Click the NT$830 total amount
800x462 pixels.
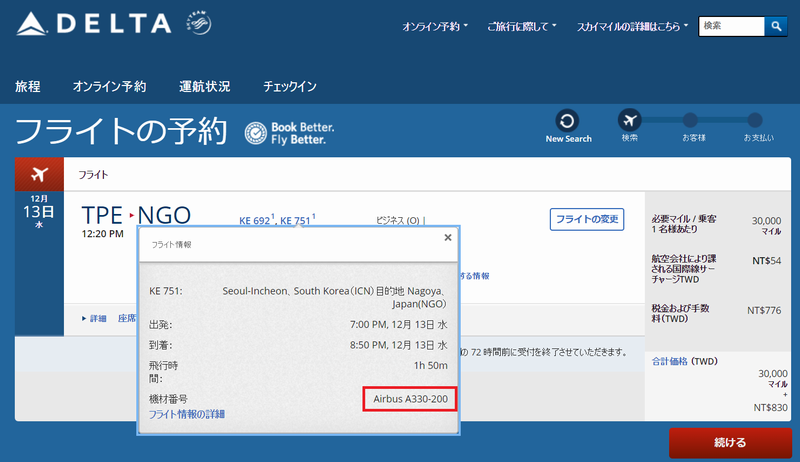[770, 407]
